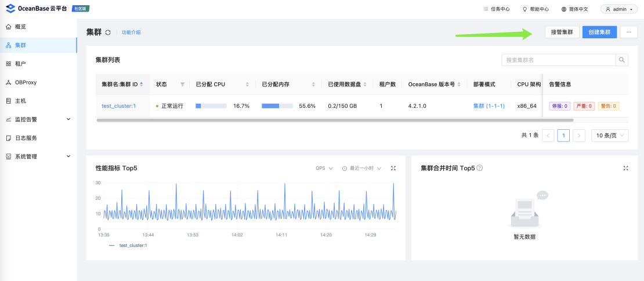Expand 性能指标 Top5 chart fullscreen
This screenshot has height=281, width=644.
393,168
